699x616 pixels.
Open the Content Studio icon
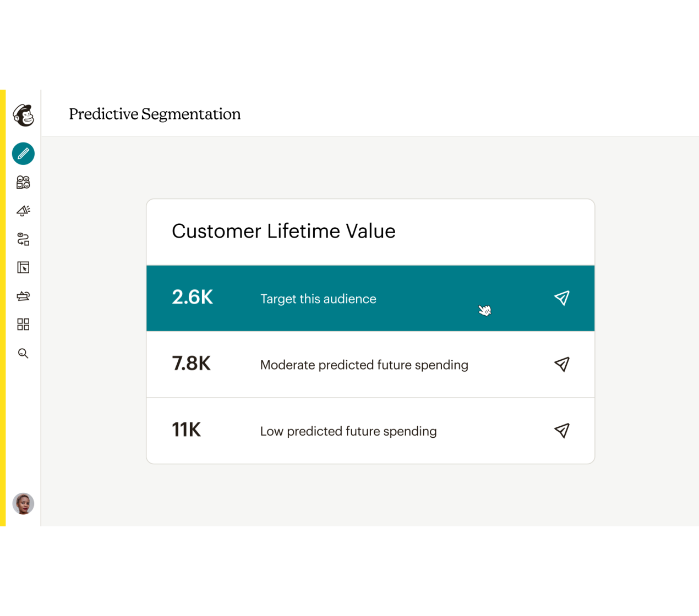(23, 296)
